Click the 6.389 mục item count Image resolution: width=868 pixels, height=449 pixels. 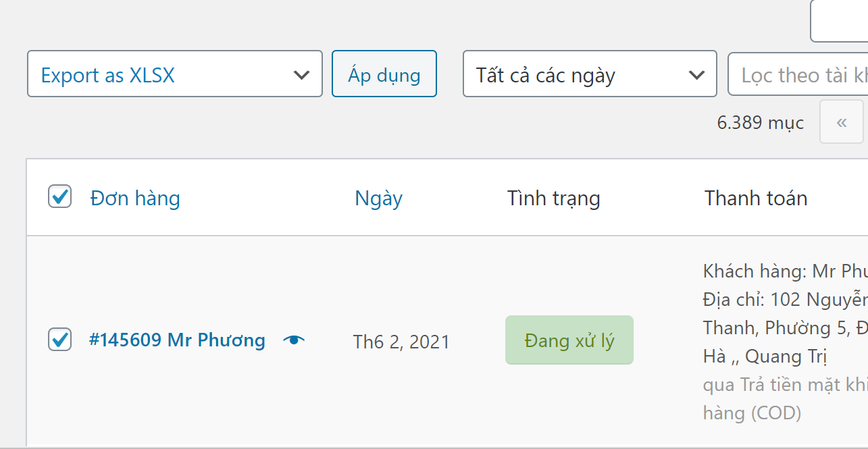coord(760,123)
